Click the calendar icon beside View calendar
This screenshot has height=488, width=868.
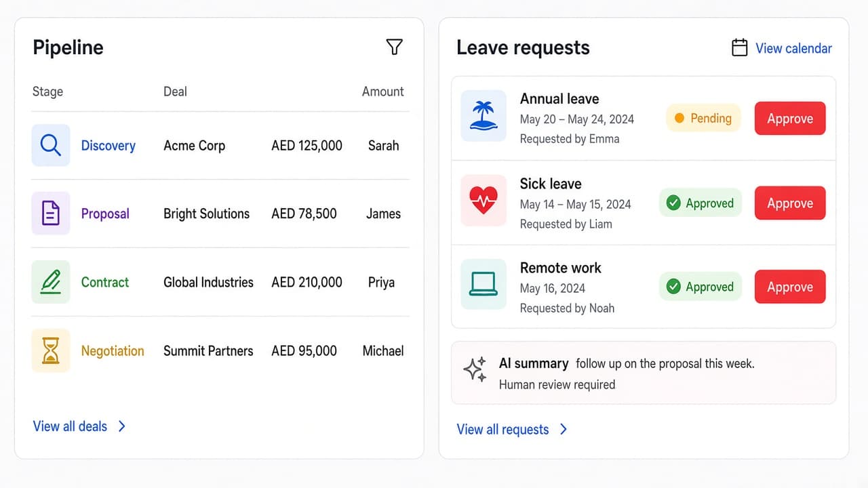pos(740,47)
